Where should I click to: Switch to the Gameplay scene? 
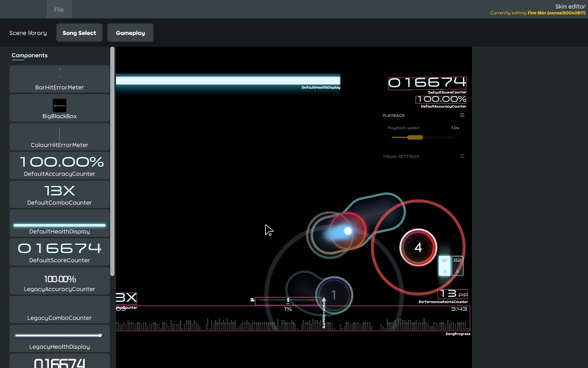click(x=130, y=32)
